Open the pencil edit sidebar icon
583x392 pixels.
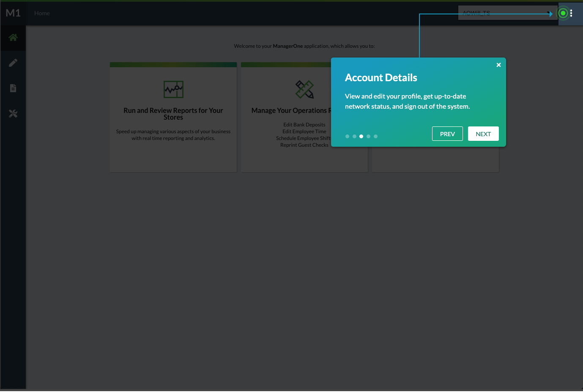pos(13,63)
